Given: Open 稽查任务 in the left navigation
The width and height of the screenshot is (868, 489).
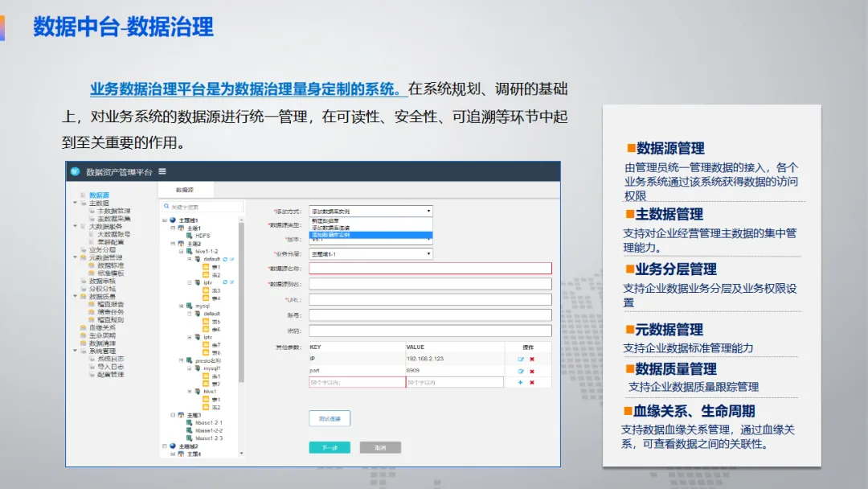Looking at the screenshot, I should pyautogui.click(x=111, y=312).
